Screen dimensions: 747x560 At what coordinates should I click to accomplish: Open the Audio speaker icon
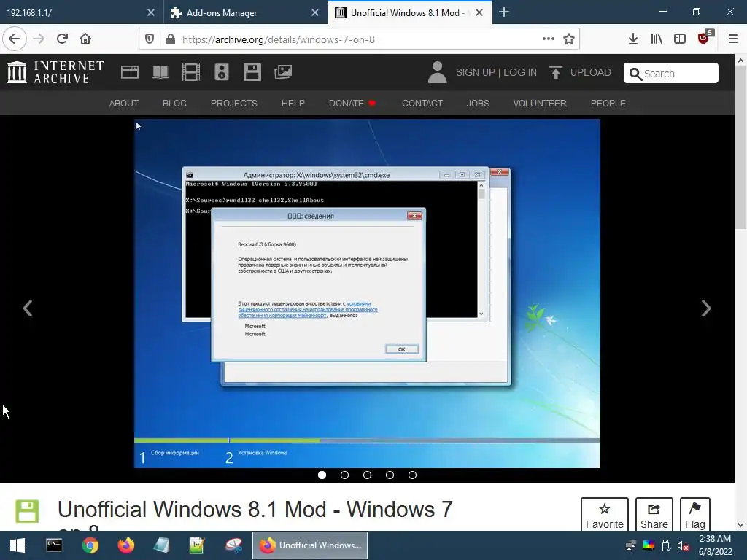(x=222, y=72)
